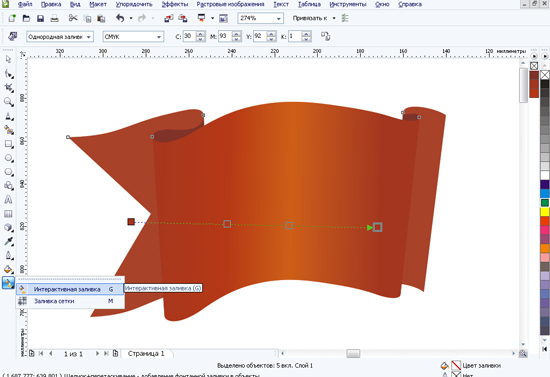Select the Text tool (letter A)
Image resolution: width=550 pixels, height=377 pixels.
point(8,200)
